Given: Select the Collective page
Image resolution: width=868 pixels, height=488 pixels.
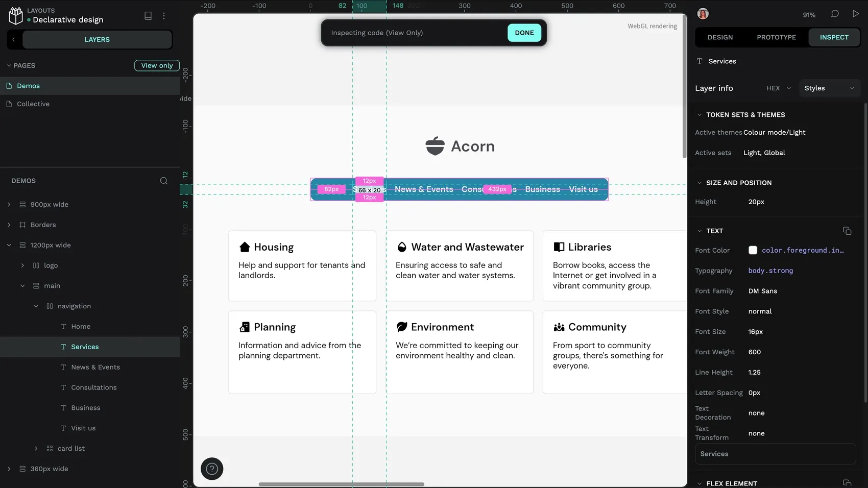Looking at the screenshot, I should tap(90, 104).
